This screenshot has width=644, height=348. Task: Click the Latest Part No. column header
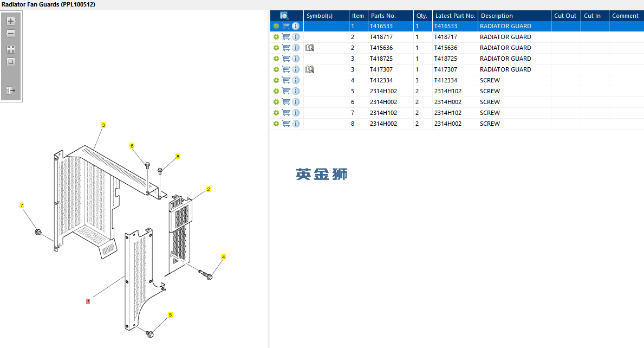(455, 16)
